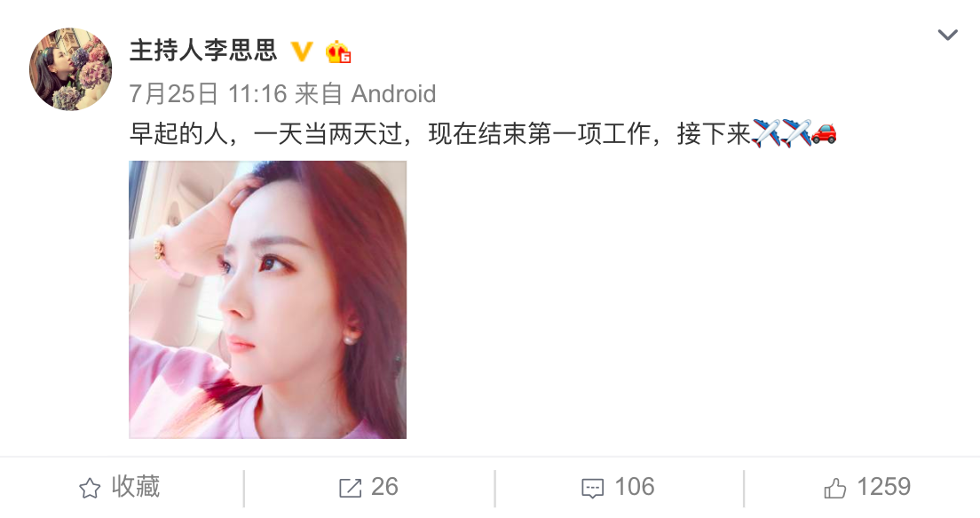980x518 pixels.
Task: Expand the post options chevron menu
Action: (x=947, y=35)
